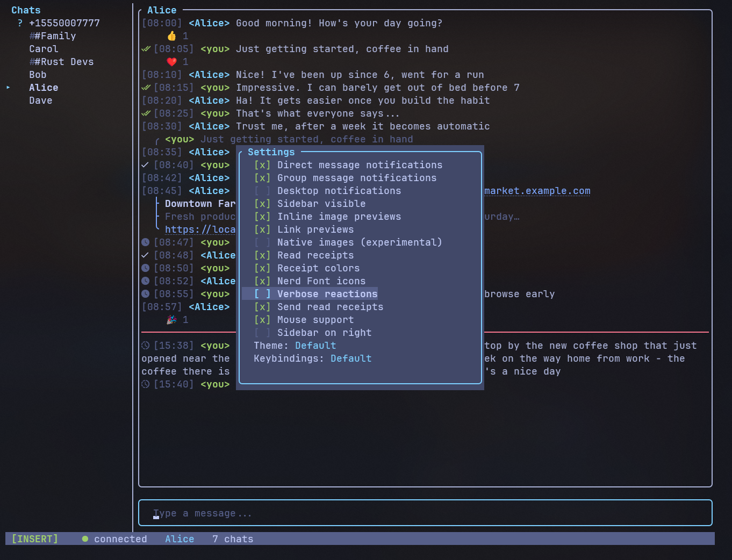Open the #Rust Devs chat
Screen dimensions: 732x560
click(61, 62)
